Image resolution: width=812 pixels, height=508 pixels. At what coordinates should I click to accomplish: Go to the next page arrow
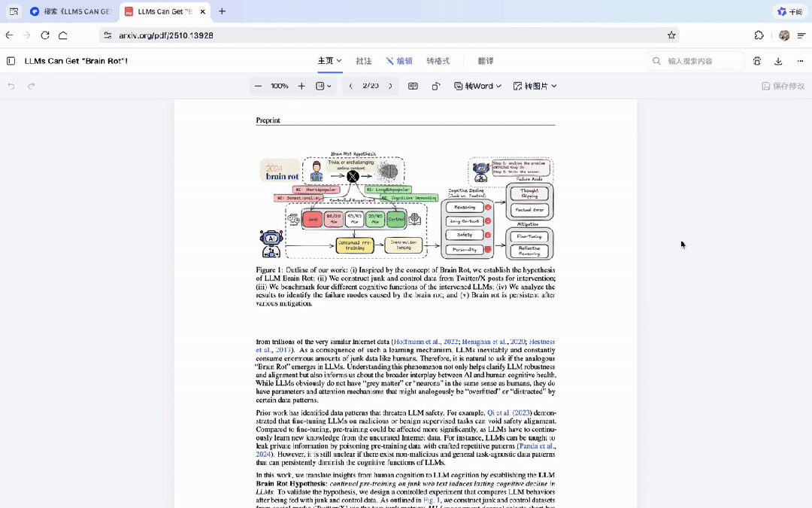[390, 87]
